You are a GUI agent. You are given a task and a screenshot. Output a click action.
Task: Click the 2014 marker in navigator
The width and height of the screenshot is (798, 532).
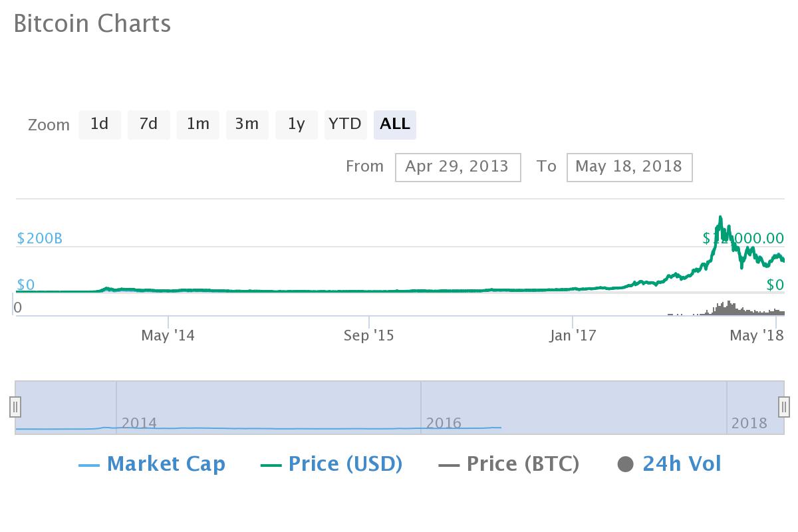pos(139,423)
